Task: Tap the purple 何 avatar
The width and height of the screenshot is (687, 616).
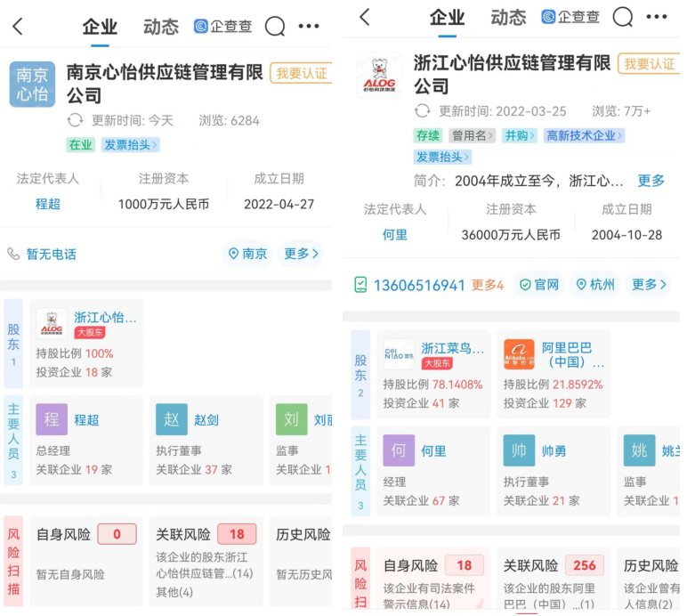Action: pos(399,450)
